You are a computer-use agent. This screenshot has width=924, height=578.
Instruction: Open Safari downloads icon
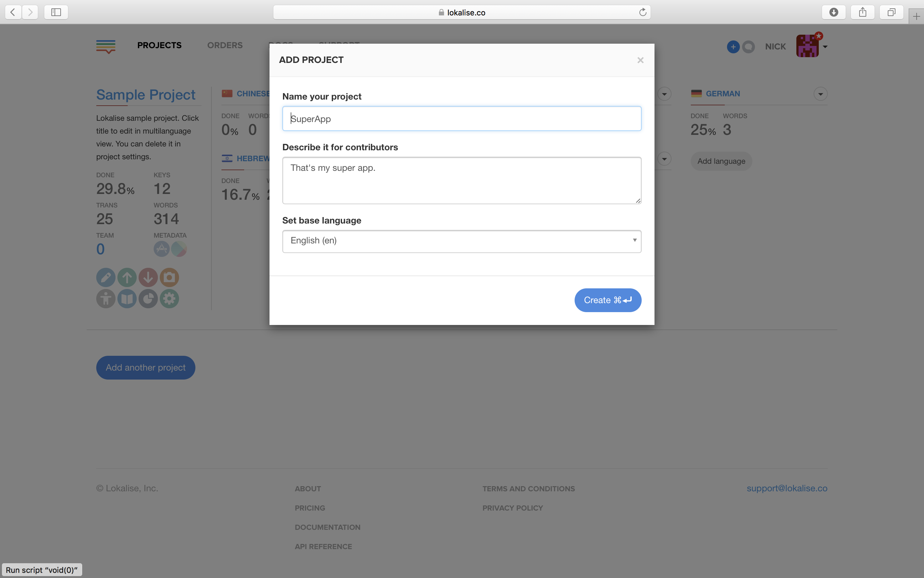(x=834, y=12)
